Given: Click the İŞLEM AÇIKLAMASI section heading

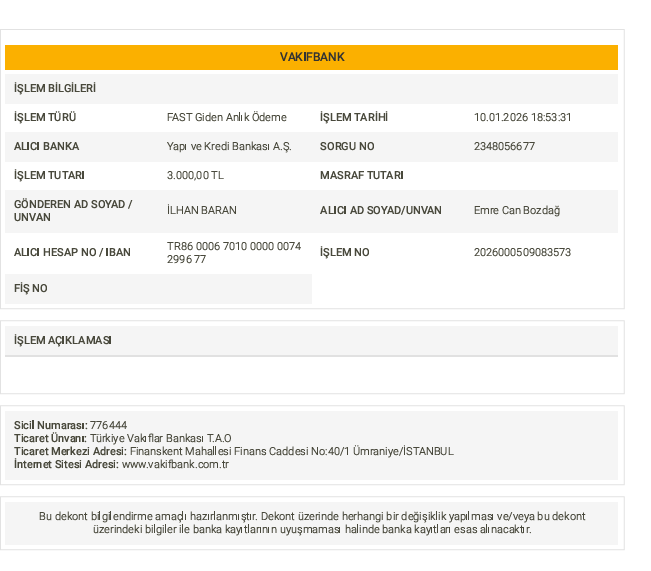Looking at the screenshot, I should [63, 340].
